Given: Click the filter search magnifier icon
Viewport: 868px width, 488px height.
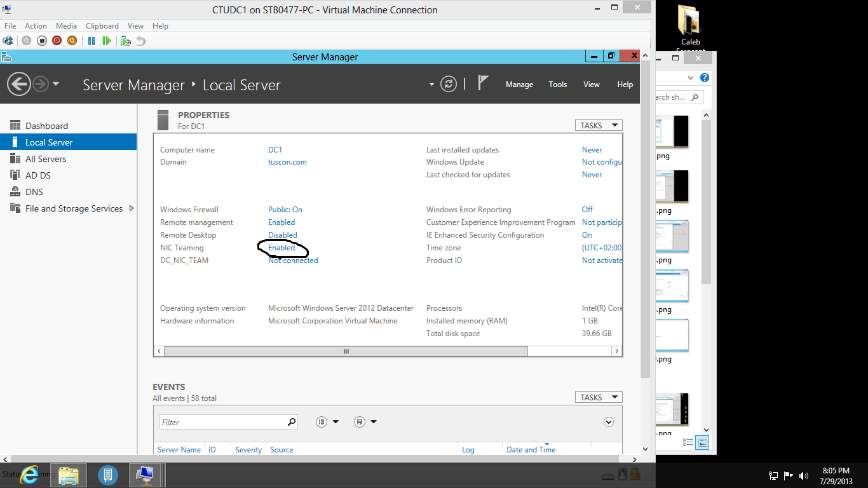Looking at the screenshot, I should 292,421.
